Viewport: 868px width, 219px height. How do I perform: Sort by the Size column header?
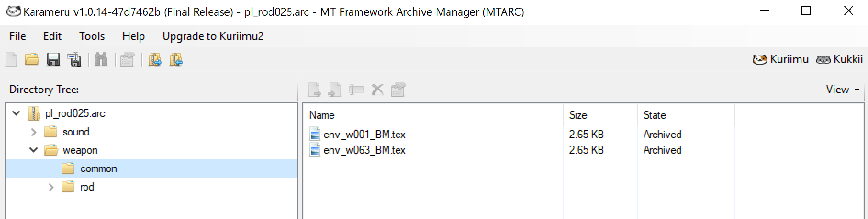(600, 115)
